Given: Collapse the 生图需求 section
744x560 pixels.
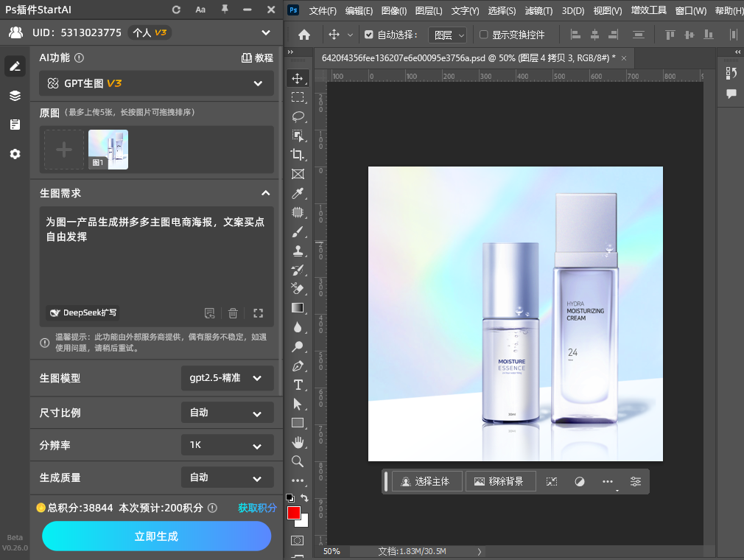Looking at the screenshot, I should 266,193.
